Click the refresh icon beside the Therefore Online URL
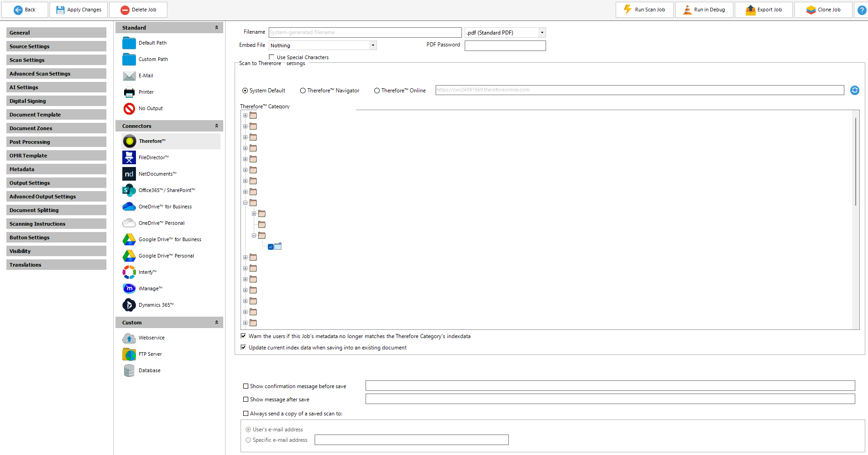Image resolution: width=868 pixels, height=455 pixels. click(x=855, y=91)
